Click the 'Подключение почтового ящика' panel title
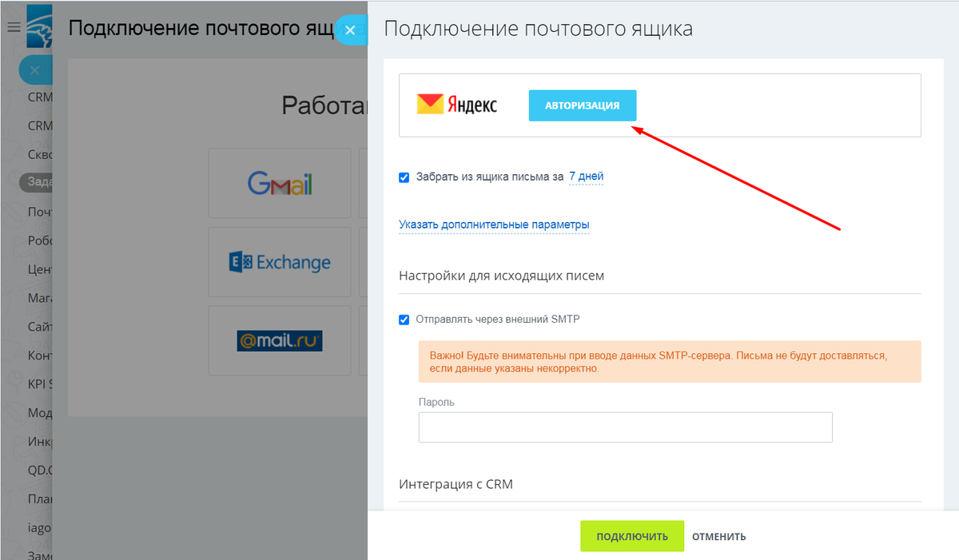Screen dimensions: 959x560 point(539,29)
